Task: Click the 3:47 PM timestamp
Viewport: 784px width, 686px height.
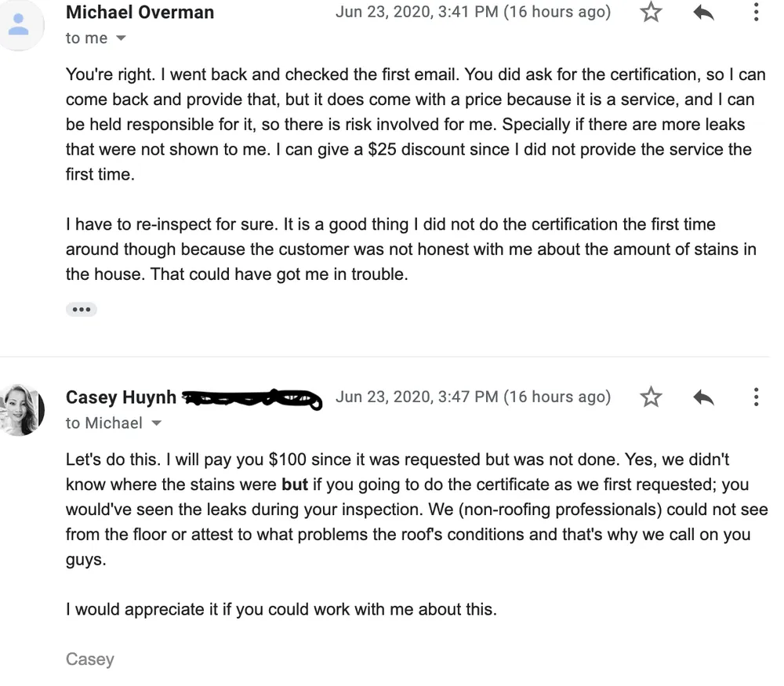Action: coord(473,397)
